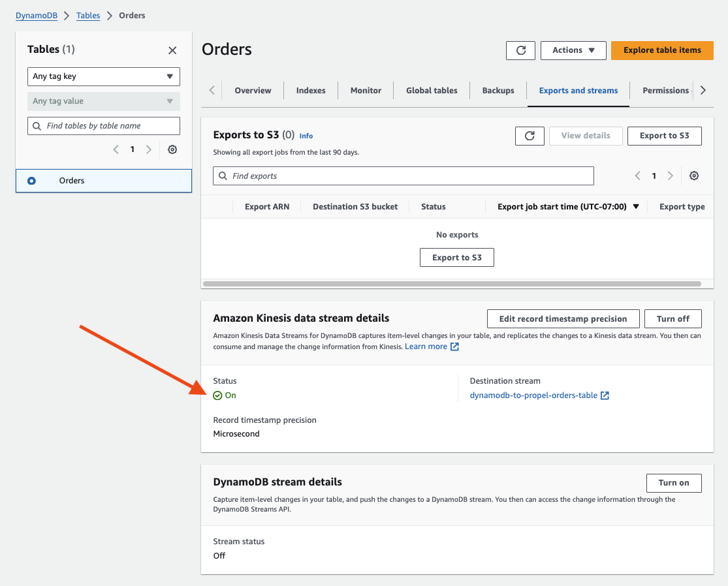Image resolution: width=728 pixels, height=586 pixels.
Task: Turn on the DynamoDB stream
Action: pyautogui.click(x=674, y=483)
